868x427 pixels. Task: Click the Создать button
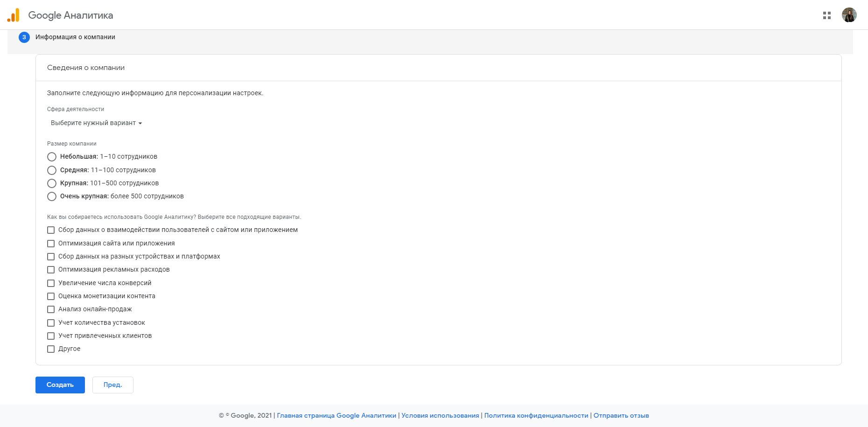pyautogui.click(x=60, y=385)
